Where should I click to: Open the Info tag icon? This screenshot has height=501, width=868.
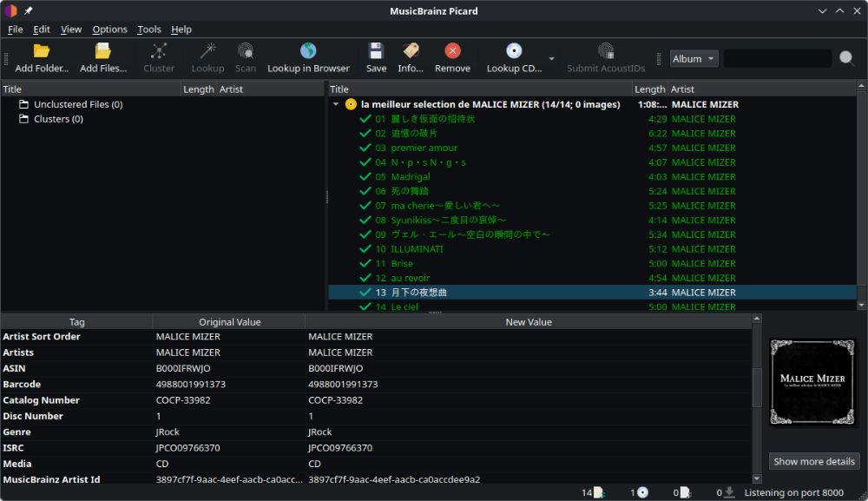coord(411,51)
